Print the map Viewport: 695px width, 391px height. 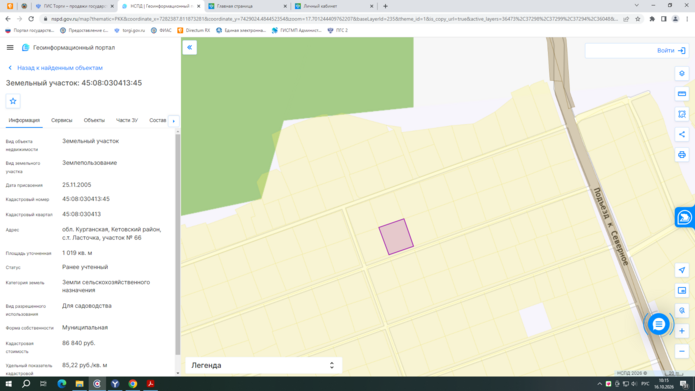tap(682, 155)
